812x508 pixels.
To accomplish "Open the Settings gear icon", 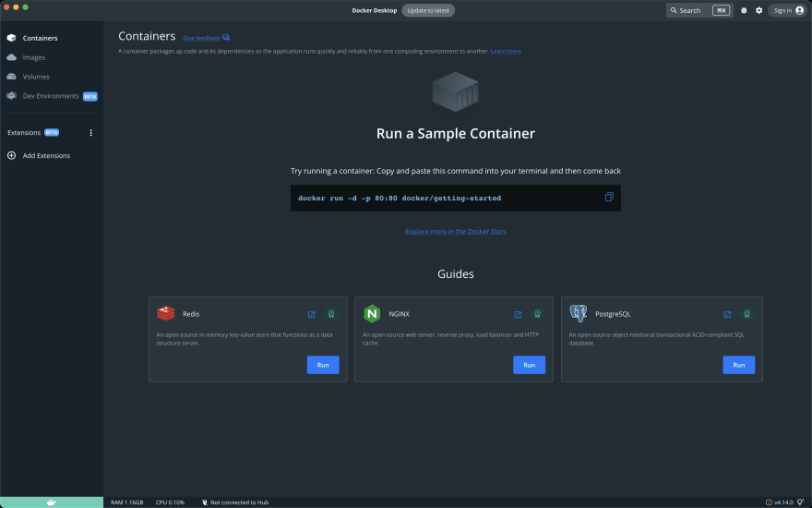I will pyautogui.click(x=759, y=10).
